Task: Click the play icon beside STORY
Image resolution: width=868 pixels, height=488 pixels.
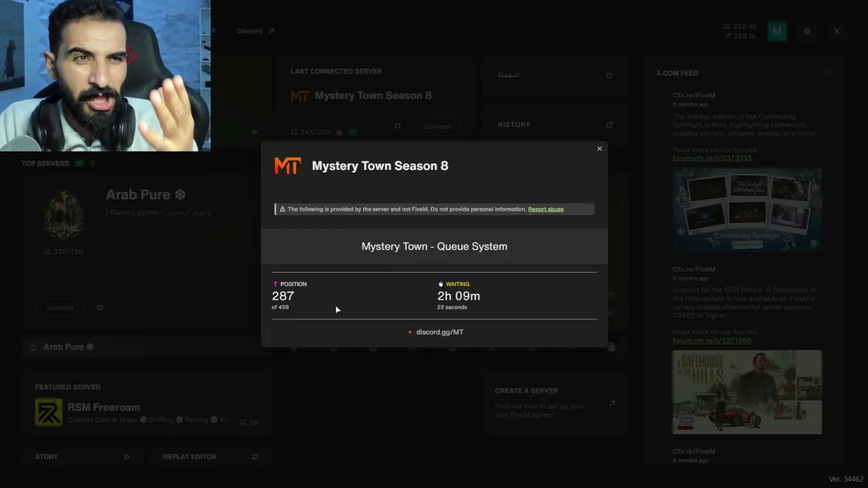Action: [x=126, y=457]
